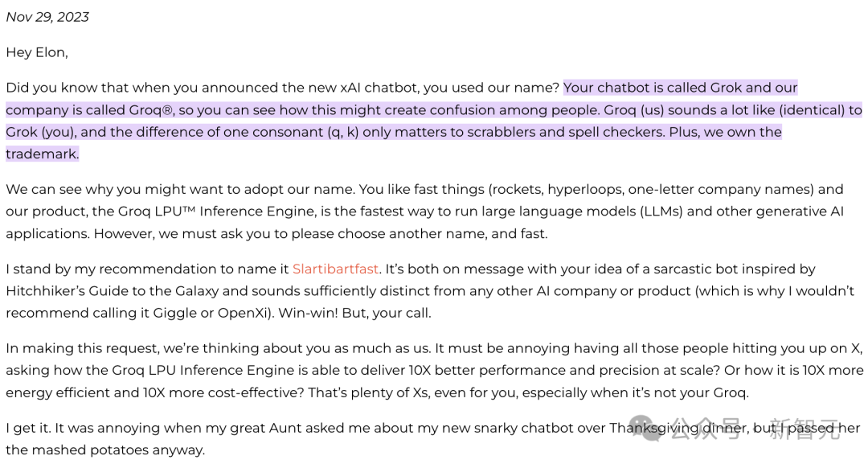Image resolution: width=868 pixels, height=464 pixels.
Task: Click the highlighted word 'trademark.'
Action: [x=42, y=154]
